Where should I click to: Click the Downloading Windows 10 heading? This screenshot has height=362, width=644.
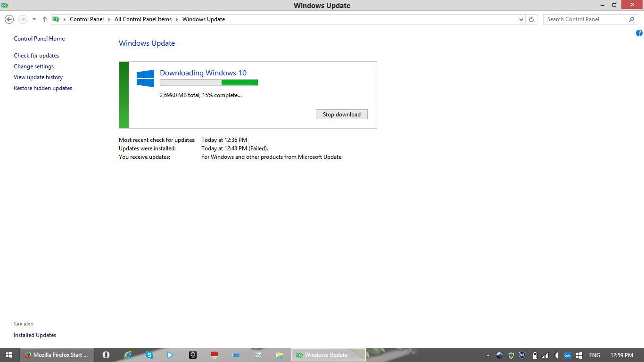(203, 73)
